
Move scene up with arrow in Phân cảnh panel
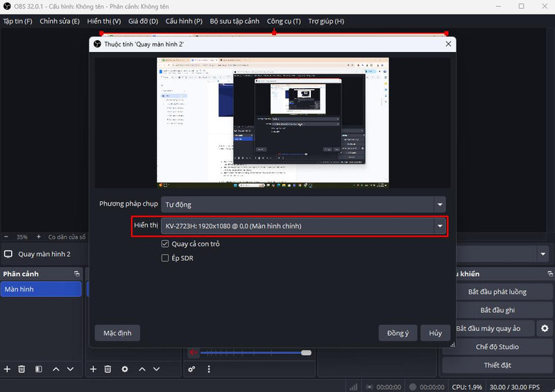pos(56,369)
